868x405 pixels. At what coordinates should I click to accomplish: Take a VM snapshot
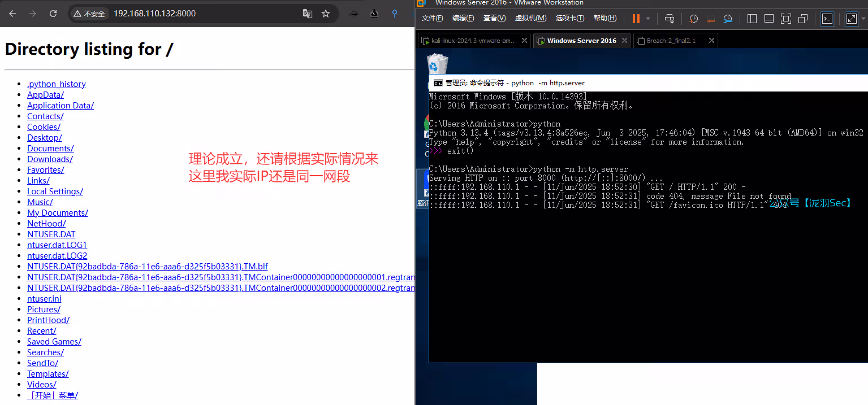pyautogui.click(x=694, y=19)
